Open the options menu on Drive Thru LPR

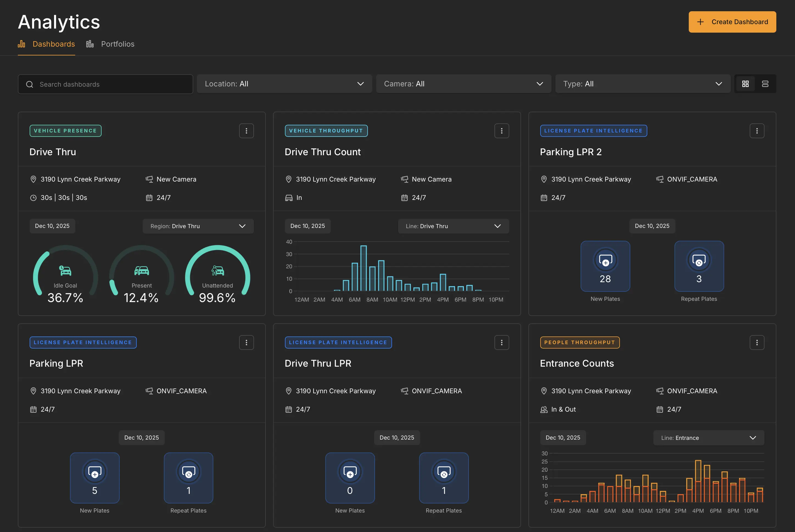point(502,342)
